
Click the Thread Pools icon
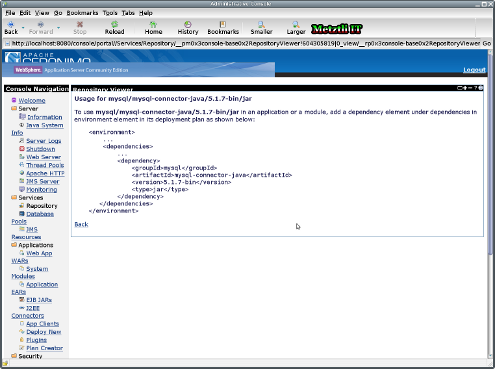(22, 164)
